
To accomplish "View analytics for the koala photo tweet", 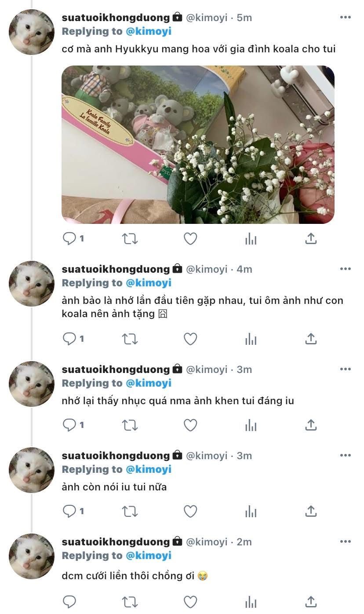I will tap(251, 239).
